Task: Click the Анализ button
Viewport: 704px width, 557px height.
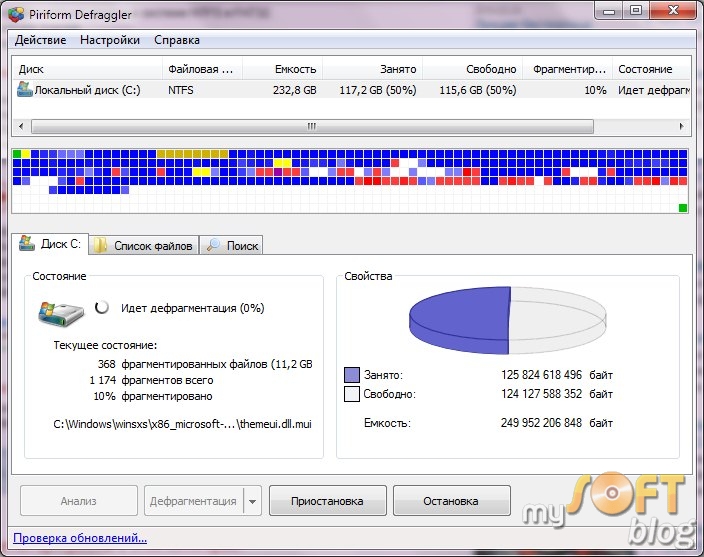Action: pyautogui.click(x=79, y=500)
